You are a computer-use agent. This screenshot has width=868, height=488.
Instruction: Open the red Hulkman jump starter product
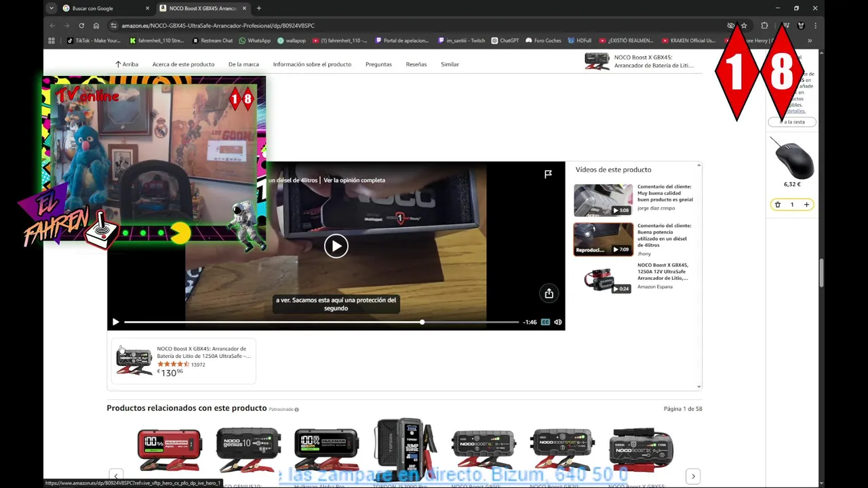(x=170, y=449)
